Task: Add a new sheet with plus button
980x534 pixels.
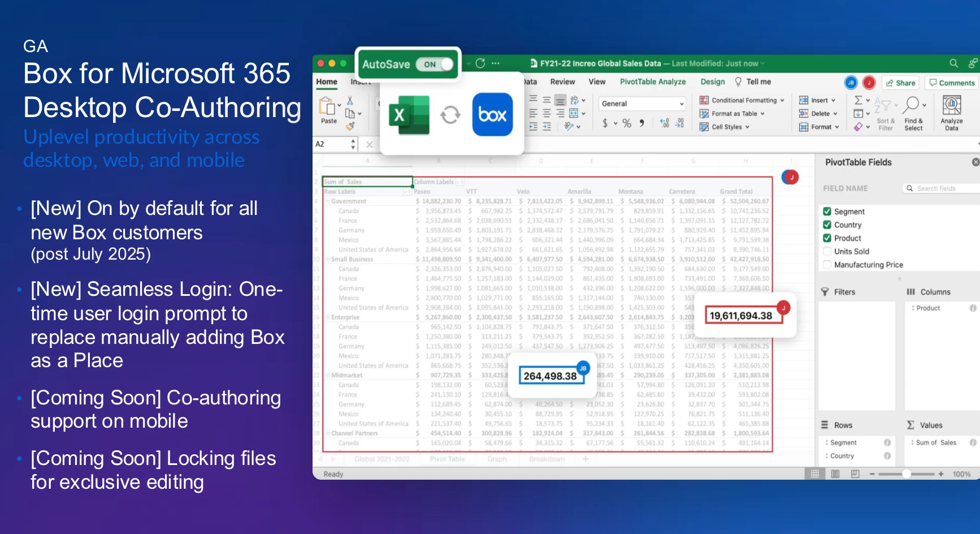Action: [586, 459]
